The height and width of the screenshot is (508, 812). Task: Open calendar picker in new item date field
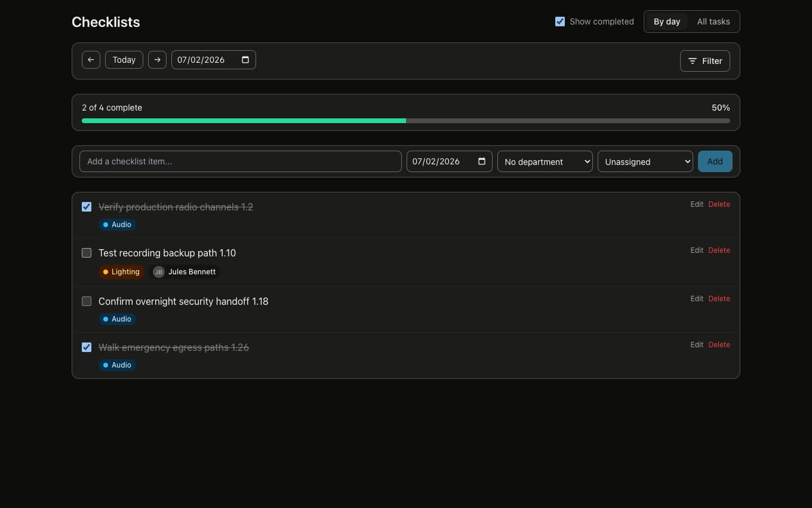482,161
